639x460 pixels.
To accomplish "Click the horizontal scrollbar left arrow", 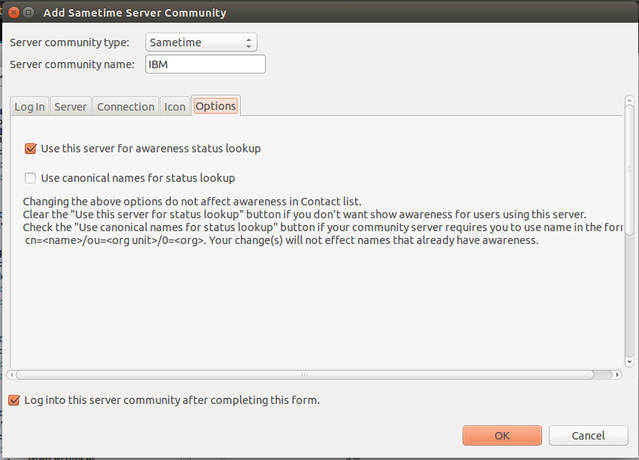I will [x=11, y=374].
